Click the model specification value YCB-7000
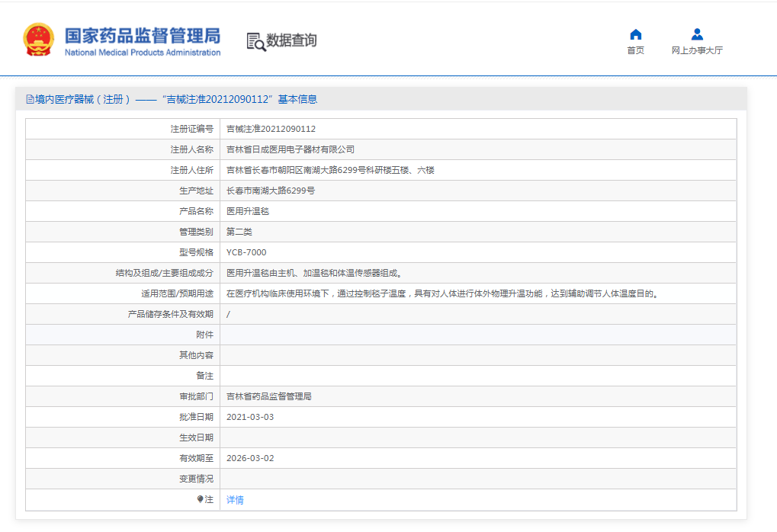Screen dimensions: 777x532 (246, 252)
